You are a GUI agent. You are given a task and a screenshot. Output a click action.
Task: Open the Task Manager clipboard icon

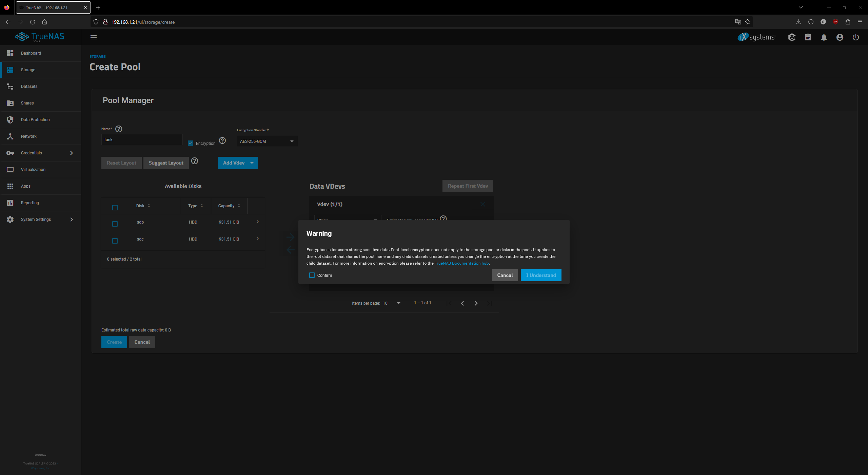808,37
